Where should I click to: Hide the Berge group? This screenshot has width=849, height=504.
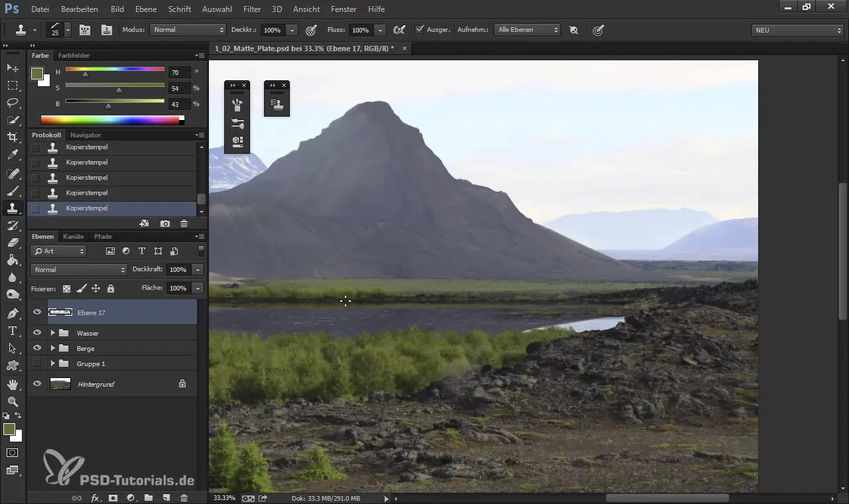click(x=37, y=348)
